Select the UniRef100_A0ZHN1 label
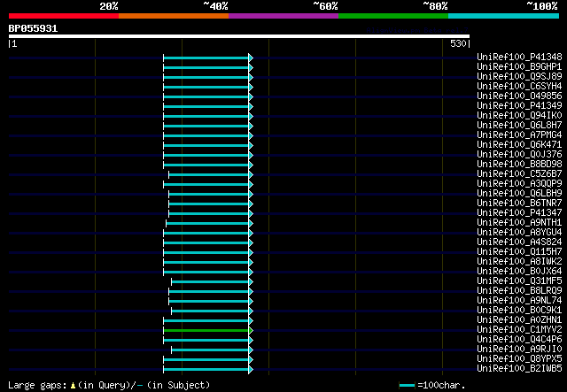The height and width of the screenshot is (392, 567). pos(519,320)
